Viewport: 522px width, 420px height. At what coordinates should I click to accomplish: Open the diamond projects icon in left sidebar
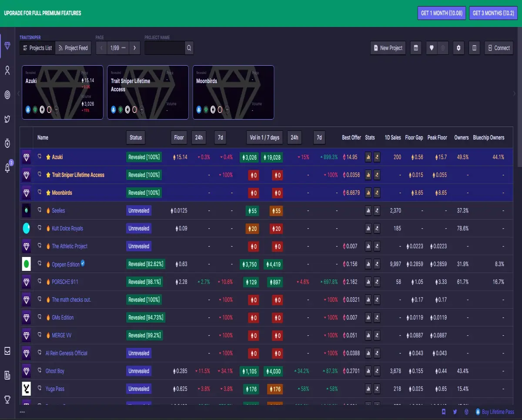point(7,46)
